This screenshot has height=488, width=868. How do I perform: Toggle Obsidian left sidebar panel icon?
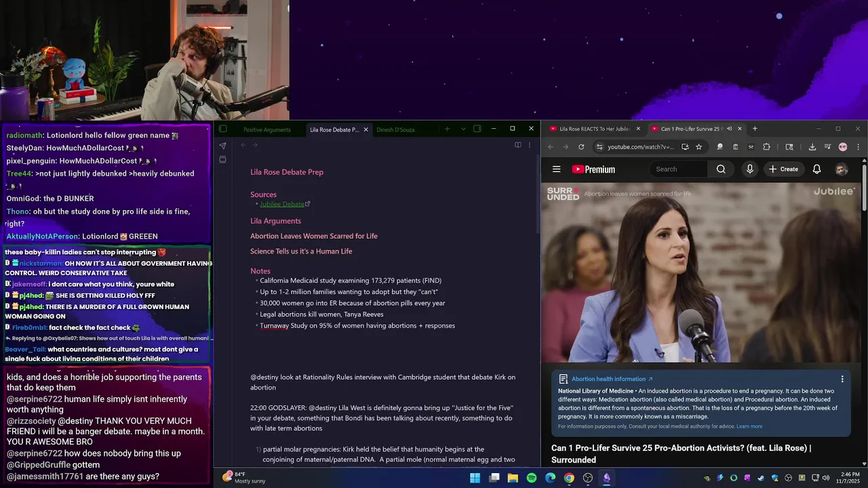(x=222, y=129)
